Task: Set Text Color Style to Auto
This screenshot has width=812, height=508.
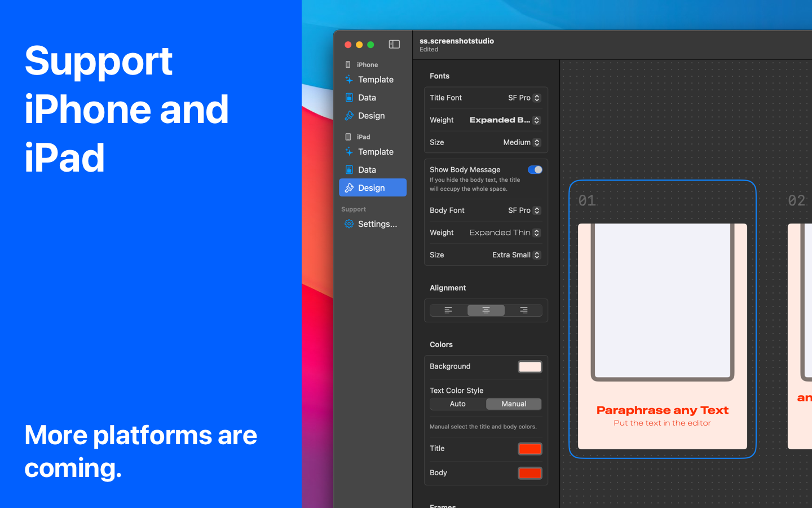Action: pos(458,404)
